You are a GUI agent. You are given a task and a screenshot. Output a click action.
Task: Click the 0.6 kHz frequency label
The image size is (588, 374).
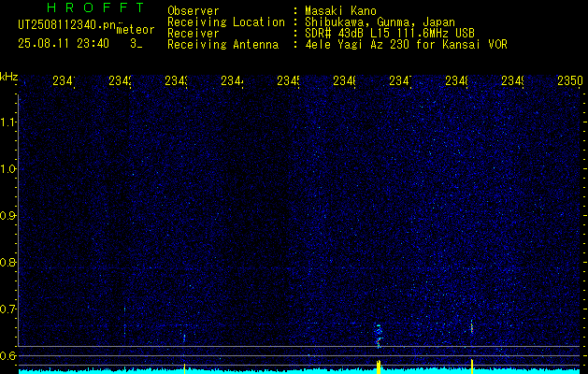coord(7,355)
